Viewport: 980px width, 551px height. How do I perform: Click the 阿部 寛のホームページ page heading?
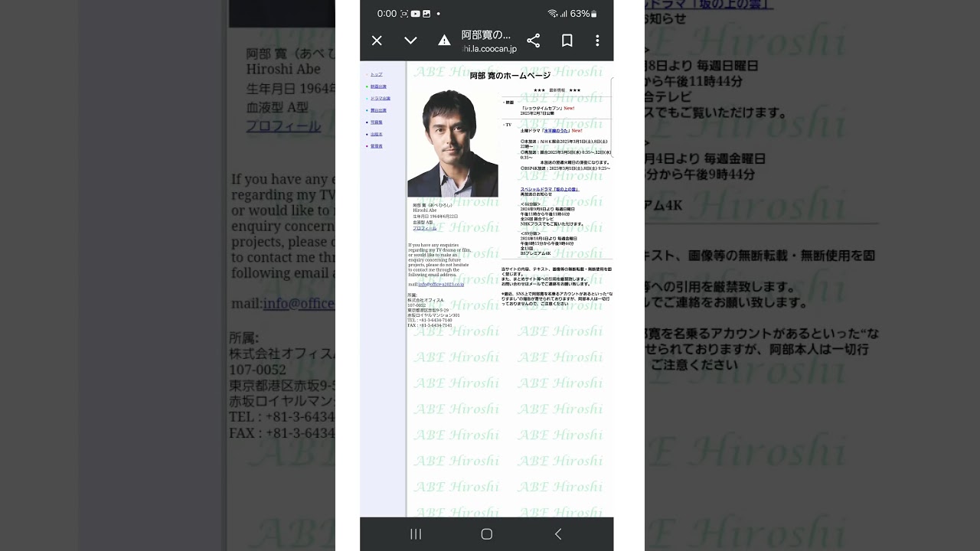510,76
